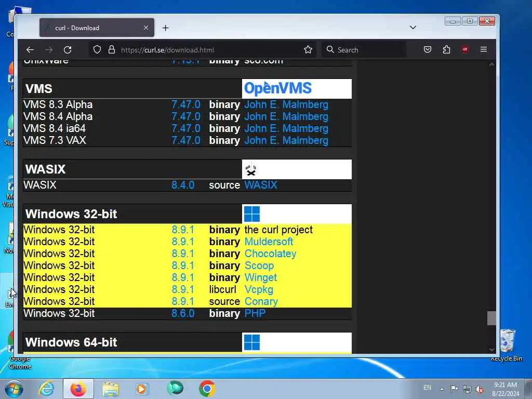The image size is (532, 399).
Task: Open John E. Malmberg link for VMS 8.3 Alpha
Action: 286,104
